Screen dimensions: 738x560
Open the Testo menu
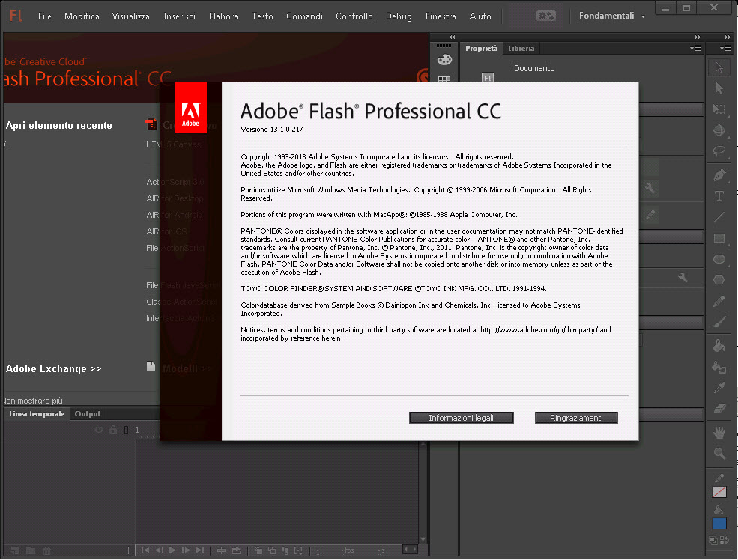click(x=262, y=16)
